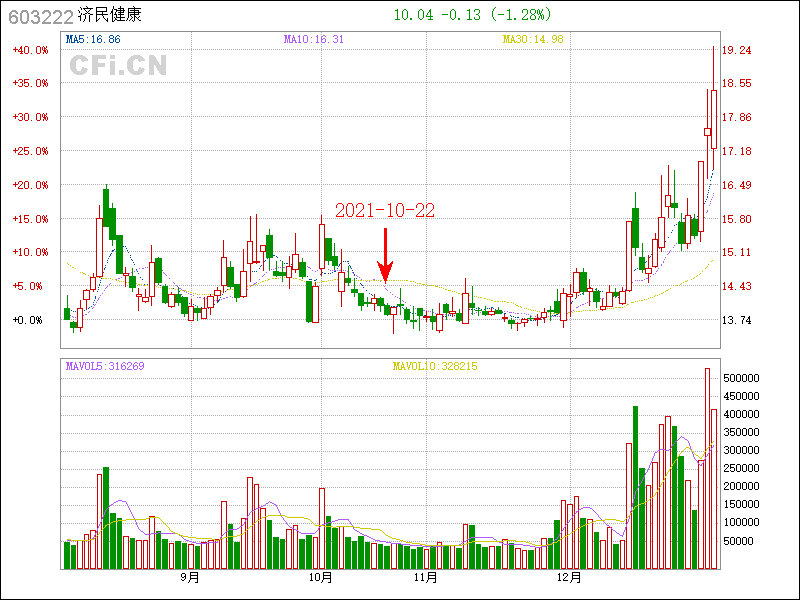Image resolution: width=800 pixels, height=600 pixels.
Task: Select the MA10 indicator label
Action: (x=314, y=40)
